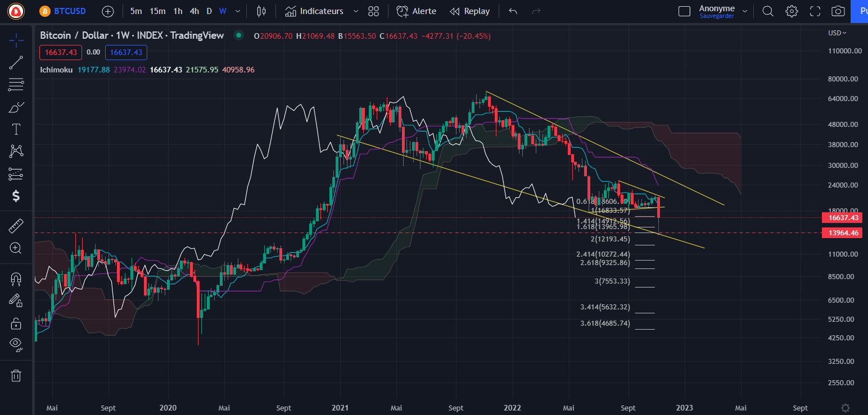
Task: Take a chart snapshot with the camera
Action: (837, 11)
